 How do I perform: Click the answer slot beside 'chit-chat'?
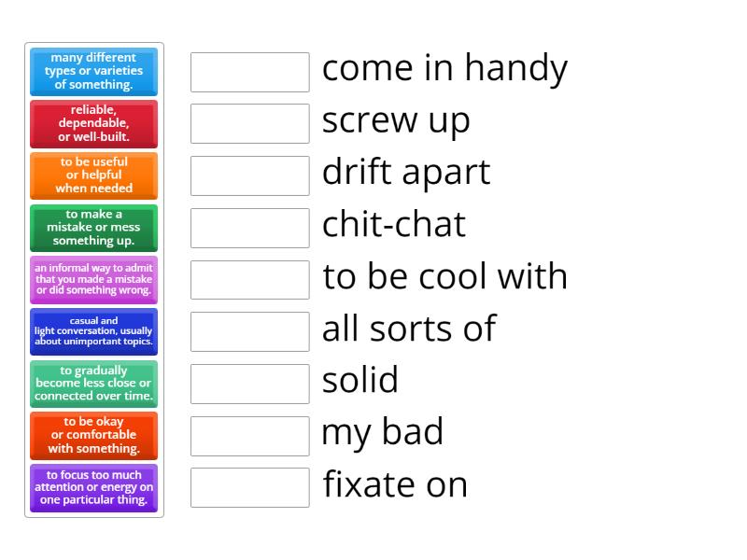click(x=249, y=225)
